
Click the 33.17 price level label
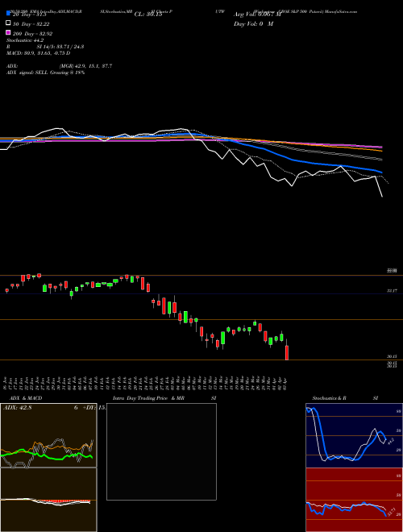coord(392,291)
